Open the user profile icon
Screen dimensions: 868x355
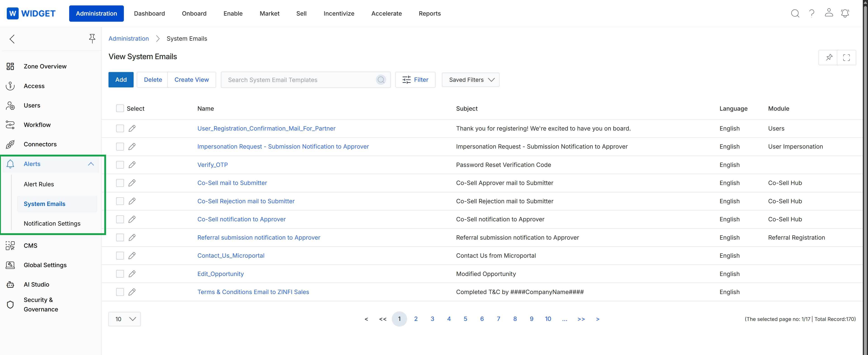point(829,13)
